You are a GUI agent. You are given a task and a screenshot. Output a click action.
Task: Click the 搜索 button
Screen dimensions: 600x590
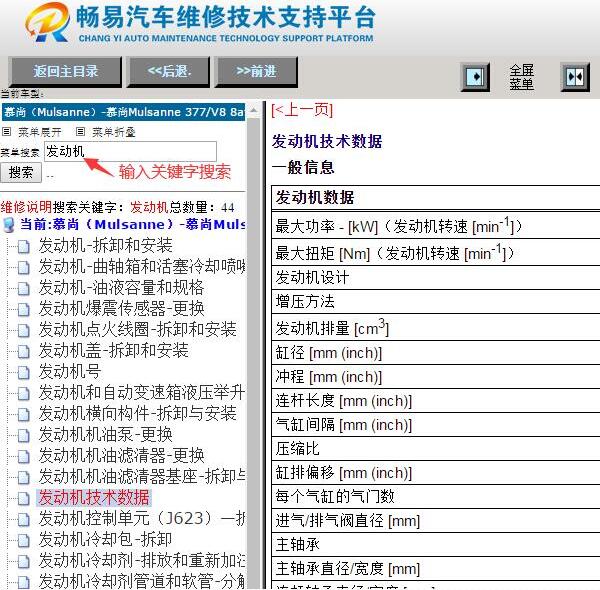click(21, 172)
